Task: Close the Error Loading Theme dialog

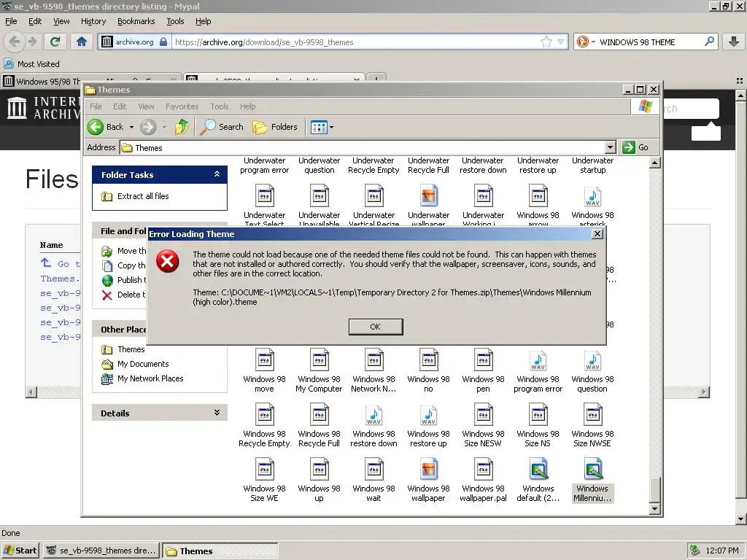Action: click(x=597, y=234)
